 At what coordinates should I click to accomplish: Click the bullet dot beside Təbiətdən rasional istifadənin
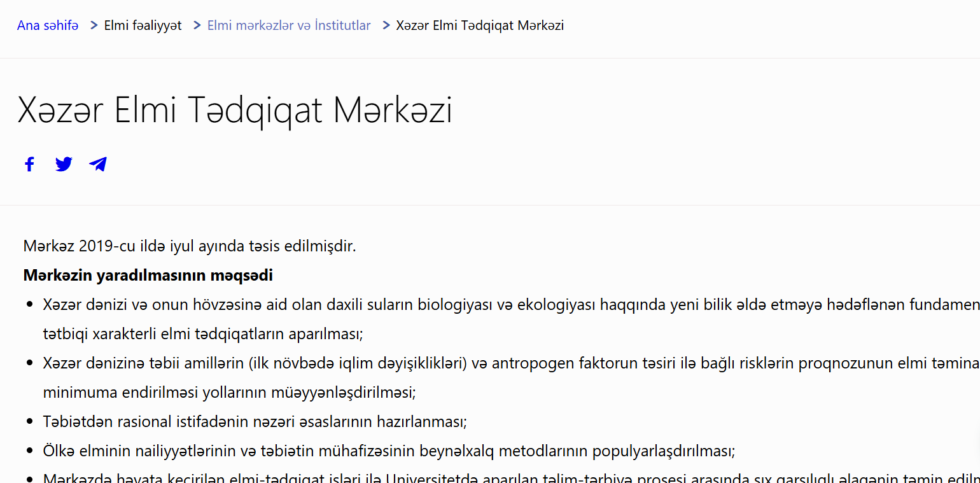pyautogui.click(x=29, y=422)
